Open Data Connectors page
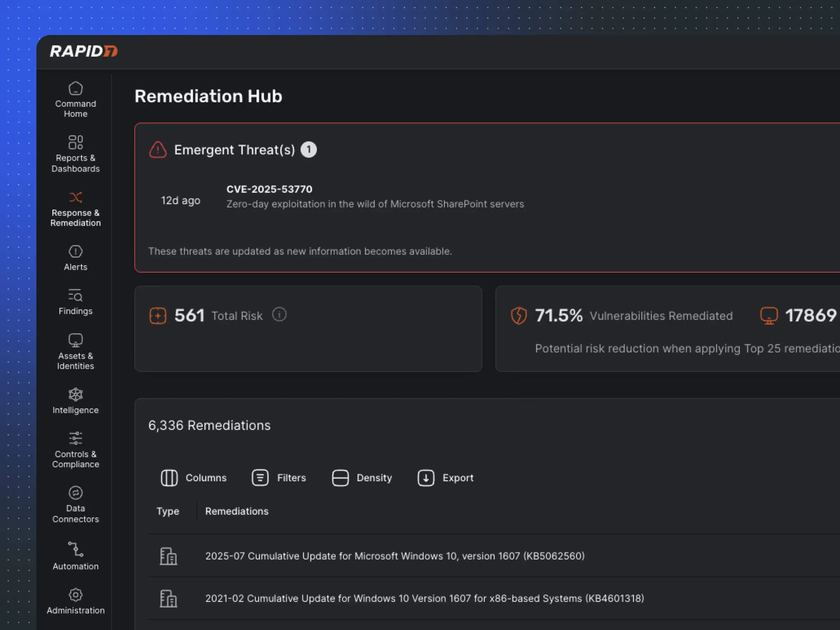Screen dimensions: 840x630 [x=75, y=504]
